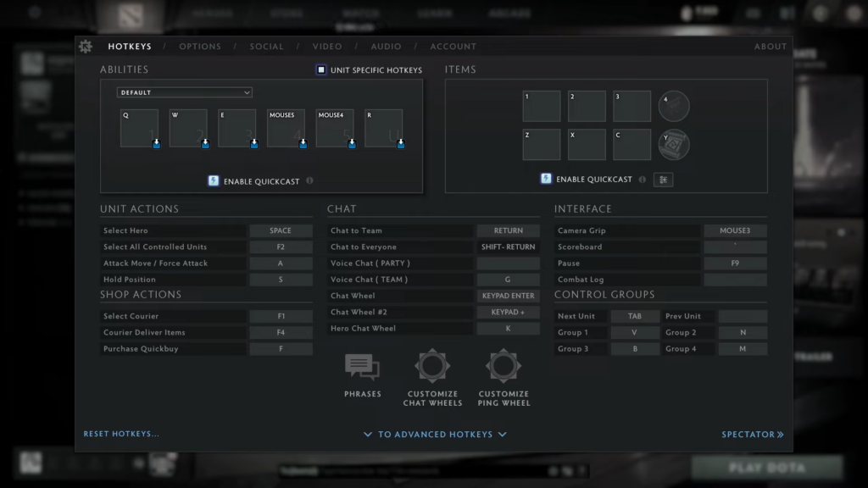Rebind Group 3 key B
The image size is (868, 488).
point(634,348)
